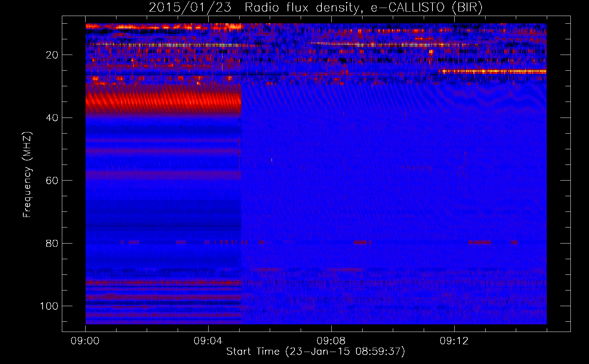Click the 09:04 time tick label
589x364 pixels.
coord(208,341)
